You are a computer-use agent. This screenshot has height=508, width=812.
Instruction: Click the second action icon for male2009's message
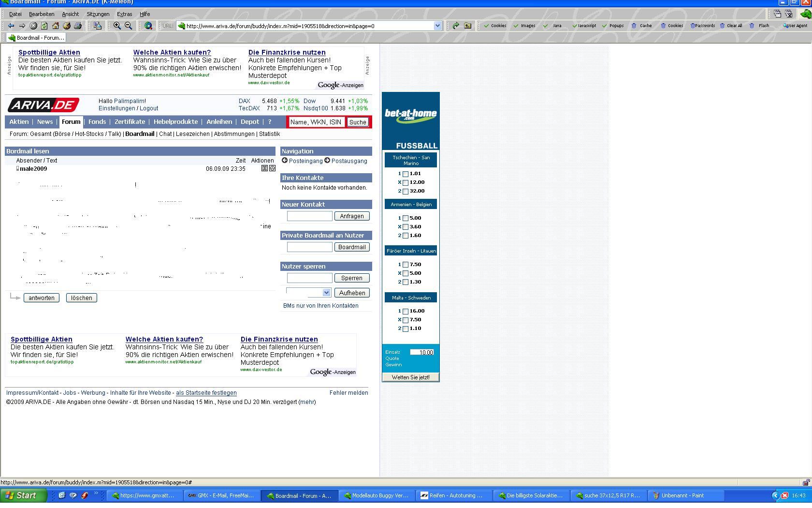click(272, 168)
